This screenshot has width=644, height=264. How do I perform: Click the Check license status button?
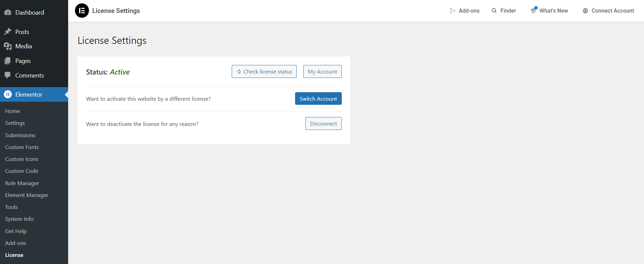coord(264,71)
